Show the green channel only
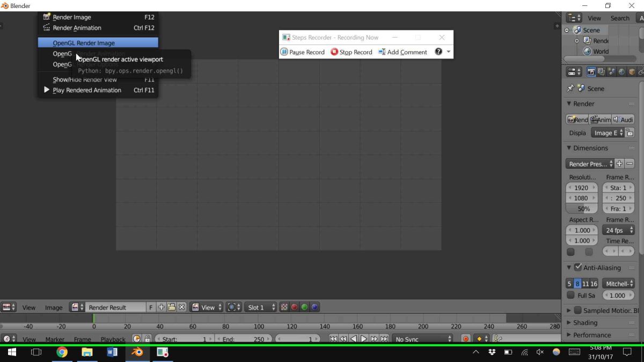Screen dimensions: 644x362 click(304, 307)
